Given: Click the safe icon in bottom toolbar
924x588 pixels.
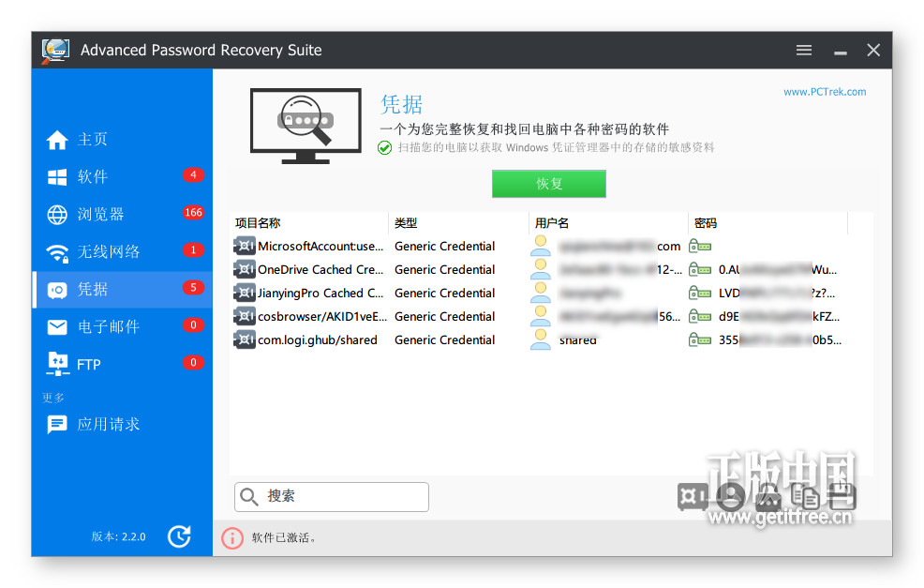Looking at the screenshot, I should 692,497.
